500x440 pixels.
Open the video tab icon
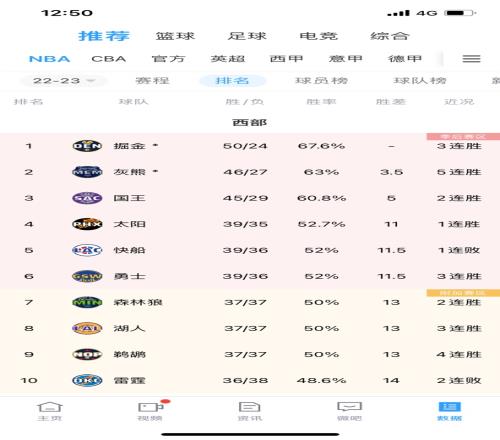click(150, 407)
